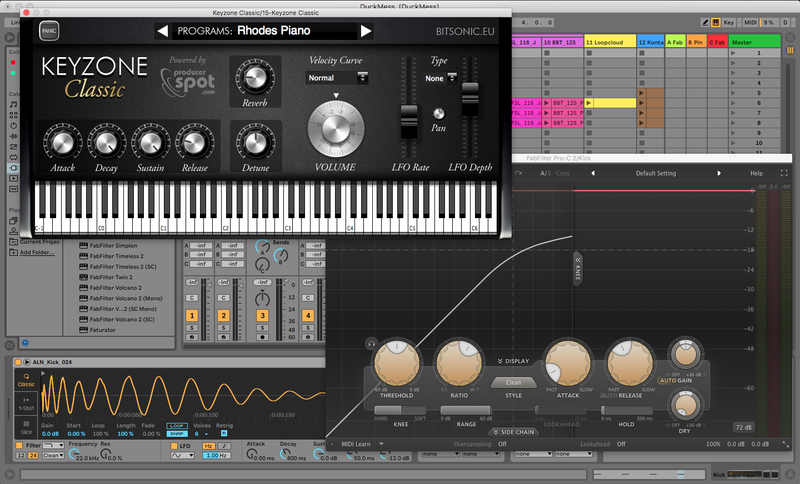Toggle the Key map mode button
Viewport: 800px width, 484px height.
tap(729, 22)
